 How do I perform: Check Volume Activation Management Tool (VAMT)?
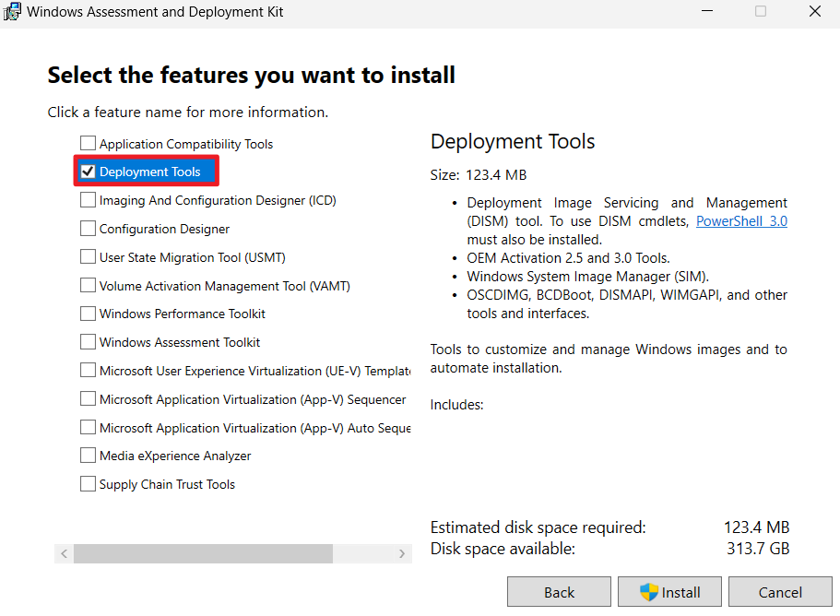[x=88, y=285]
